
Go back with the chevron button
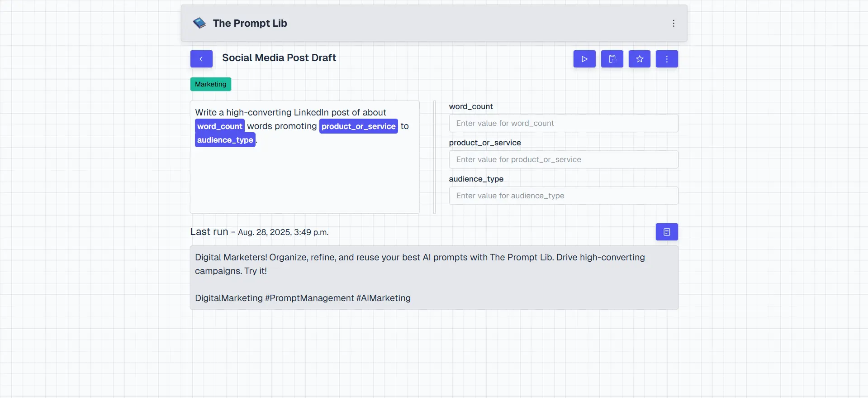click(201, 59)
